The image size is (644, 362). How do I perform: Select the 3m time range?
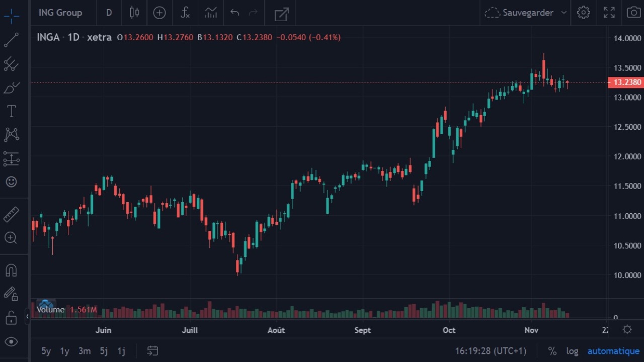(x=85, y=351)
